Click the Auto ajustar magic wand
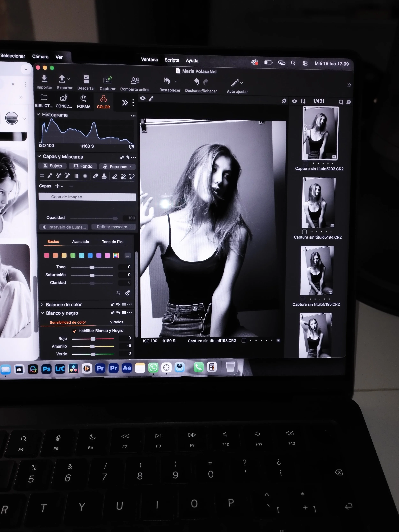This screenshot has width=399, height=532. (235, 83)
